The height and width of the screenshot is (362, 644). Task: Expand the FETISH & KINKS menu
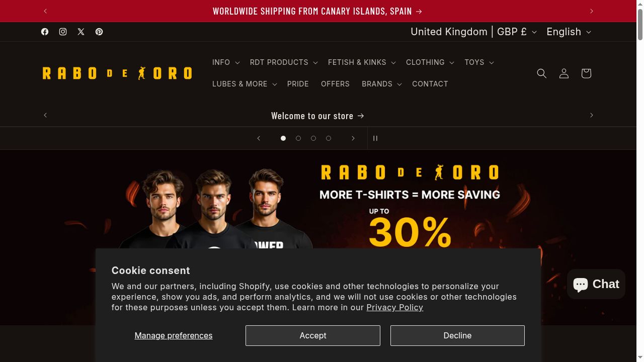(x=362, y=62)
